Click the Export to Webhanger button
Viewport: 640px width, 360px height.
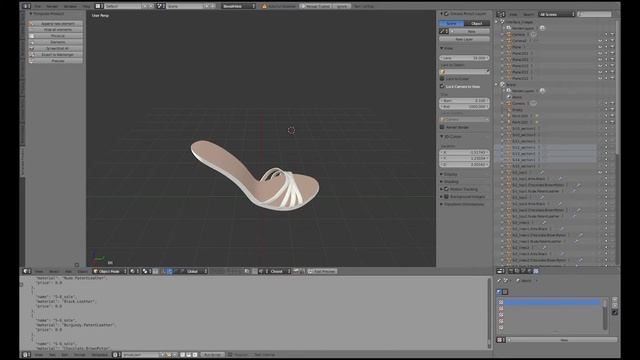(56, 54)
